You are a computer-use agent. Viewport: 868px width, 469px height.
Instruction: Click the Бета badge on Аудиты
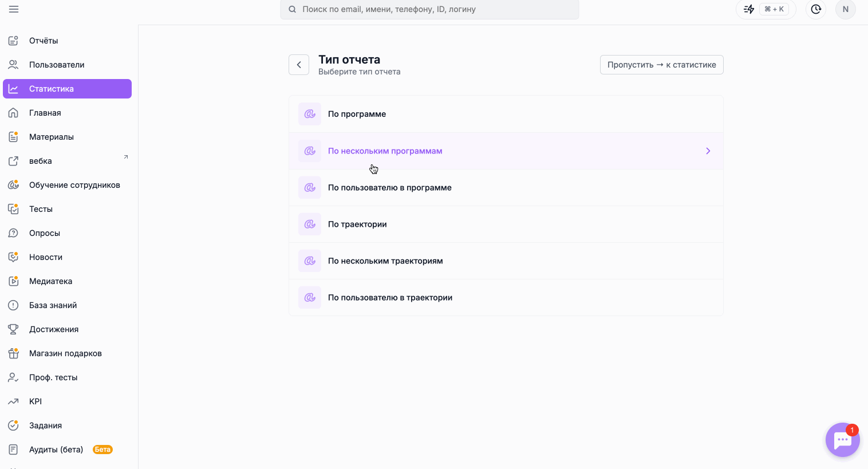coord(102,450)
